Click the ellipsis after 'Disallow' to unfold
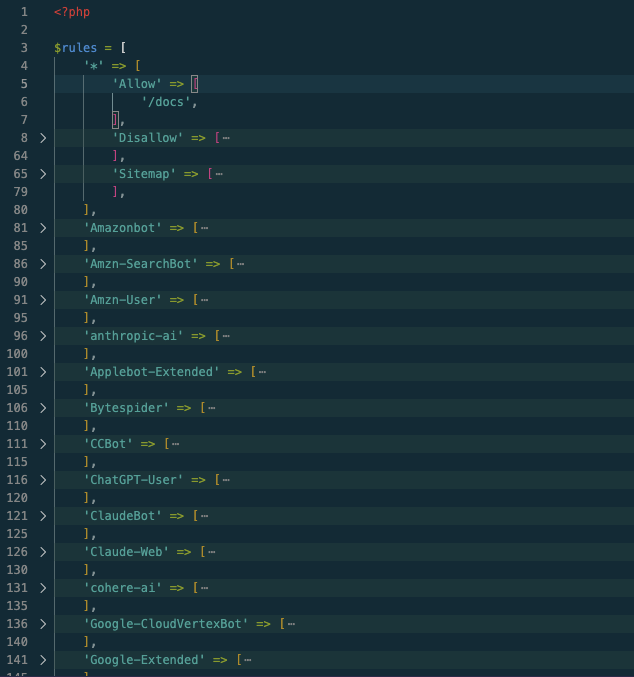 227,138
